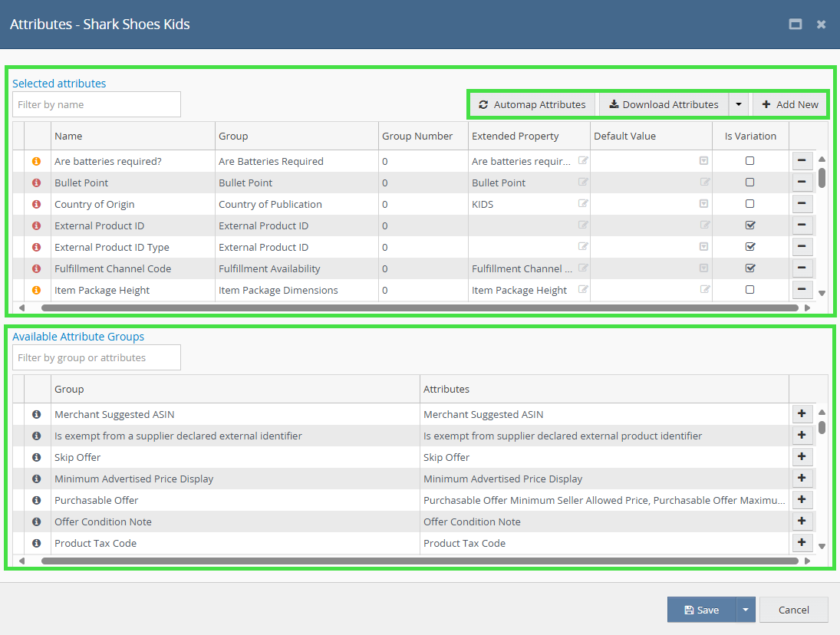Click the Automap Attributes button
Screen dimensions: 840x635
tap(532, 105)
